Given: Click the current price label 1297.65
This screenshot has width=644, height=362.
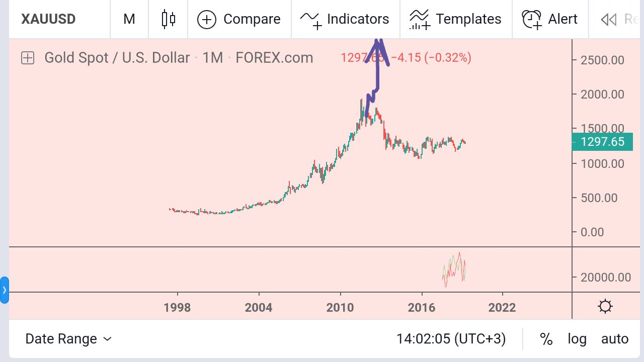Looking at the screenshot, I should (602, 142).
